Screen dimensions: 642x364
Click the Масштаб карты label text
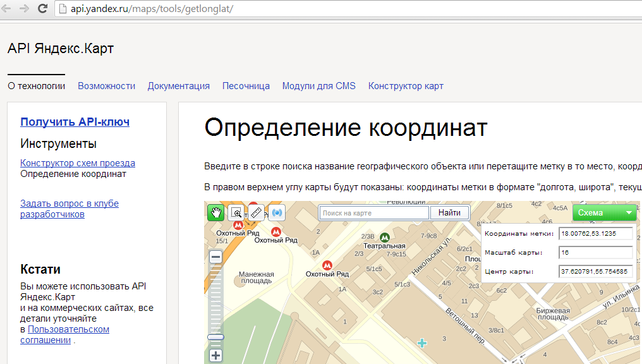tap(514, 253)
